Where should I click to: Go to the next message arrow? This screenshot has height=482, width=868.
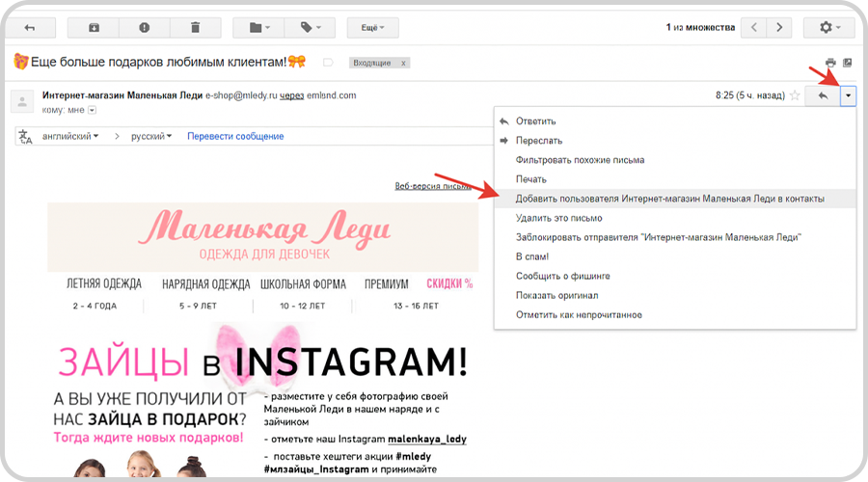tap(779, 27)
